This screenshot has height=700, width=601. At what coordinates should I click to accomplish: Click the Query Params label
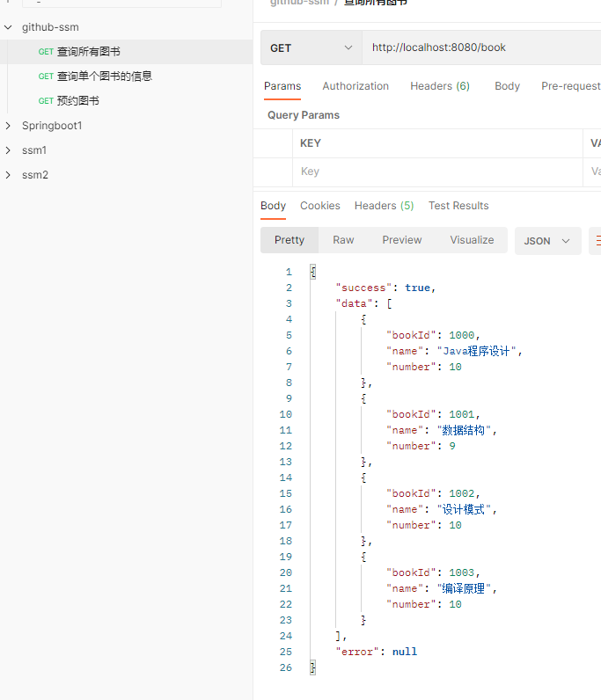[x=304, y=115]
